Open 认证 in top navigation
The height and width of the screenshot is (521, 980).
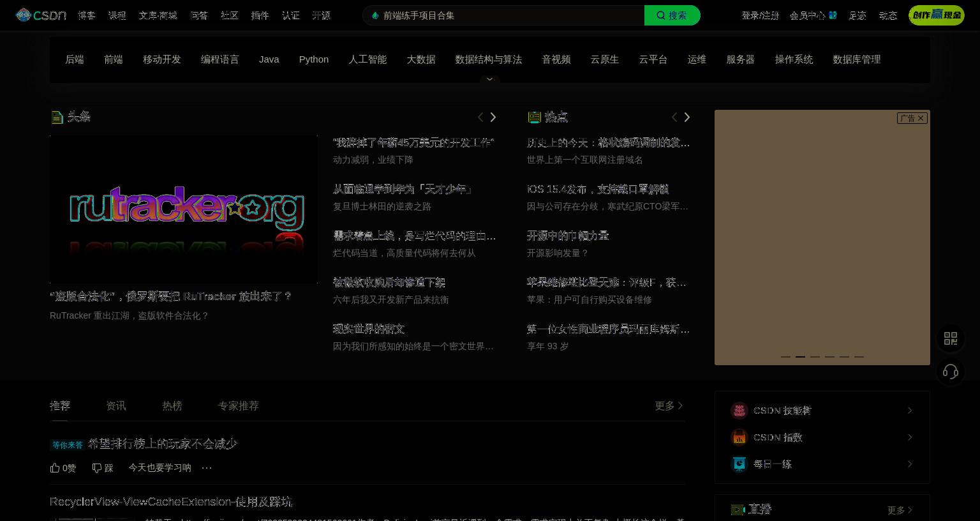(x=291, y=15)
